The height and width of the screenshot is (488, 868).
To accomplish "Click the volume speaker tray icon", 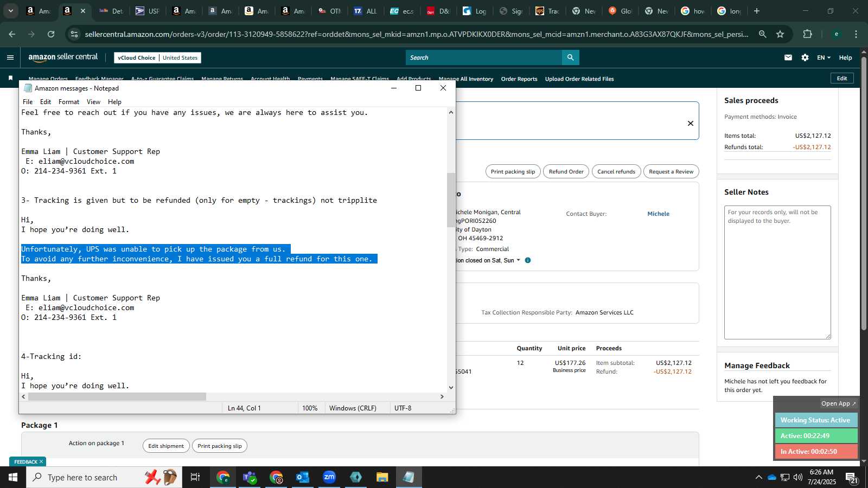I will coord(798,477).
